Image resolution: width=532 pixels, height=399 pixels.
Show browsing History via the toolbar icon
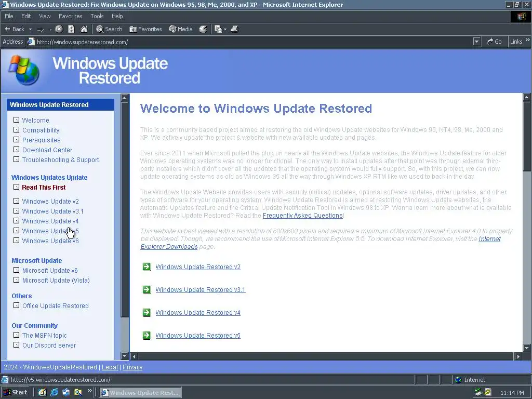pyautogui.click(x=203, y=29)
